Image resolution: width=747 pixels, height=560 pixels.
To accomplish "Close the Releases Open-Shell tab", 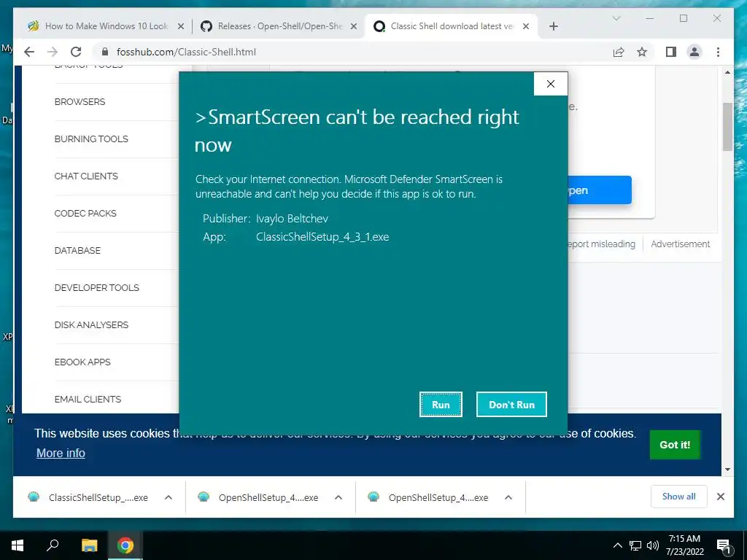I will click(x=354, y=26).
